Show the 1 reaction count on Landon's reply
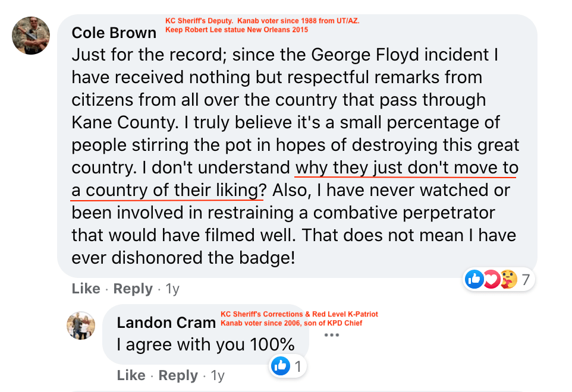Viewport: 572px width, 392px height. click(x=297, y=366)
